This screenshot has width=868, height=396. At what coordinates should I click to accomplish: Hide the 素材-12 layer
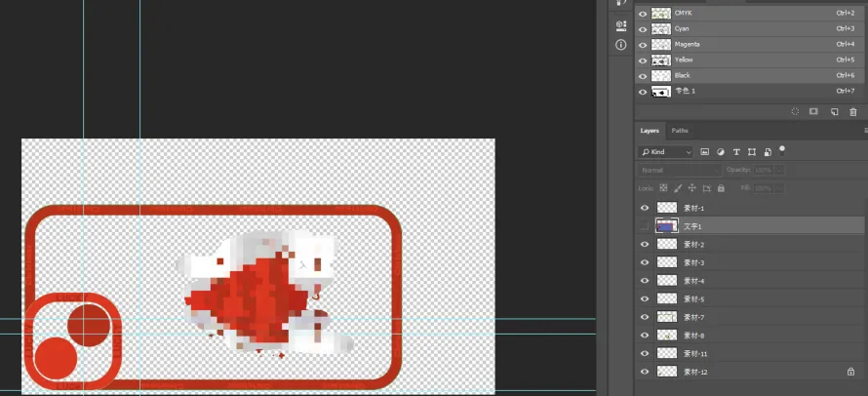pos(645,372)
